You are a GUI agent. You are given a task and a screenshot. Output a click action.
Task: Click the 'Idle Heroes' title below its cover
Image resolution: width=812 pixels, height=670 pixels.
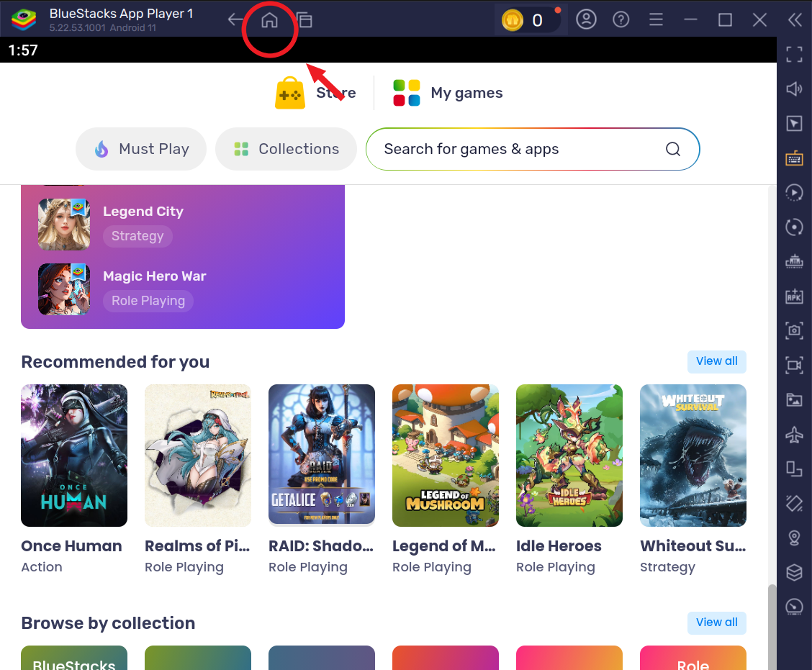tap(559, 546)
